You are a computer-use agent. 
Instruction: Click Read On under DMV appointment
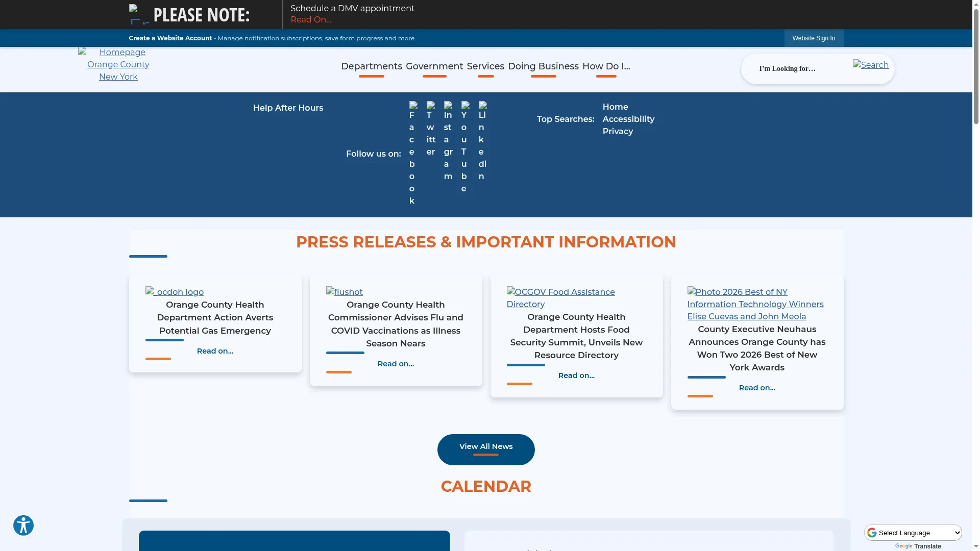coord(311,20)
